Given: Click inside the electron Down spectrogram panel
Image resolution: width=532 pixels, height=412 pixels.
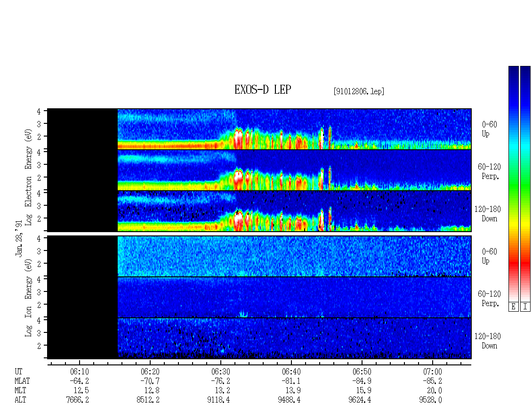Looking at the screenshot, I should point(259,211).
